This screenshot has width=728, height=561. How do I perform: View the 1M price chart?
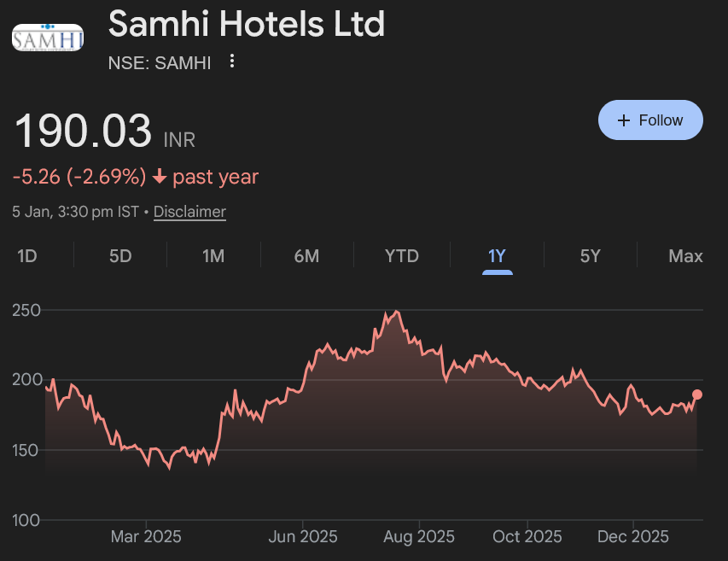click(x=213, y=255)
